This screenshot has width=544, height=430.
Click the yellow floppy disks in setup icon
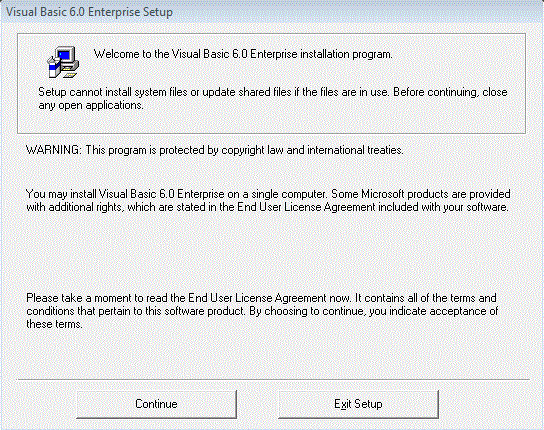click(x=69, y=75)
